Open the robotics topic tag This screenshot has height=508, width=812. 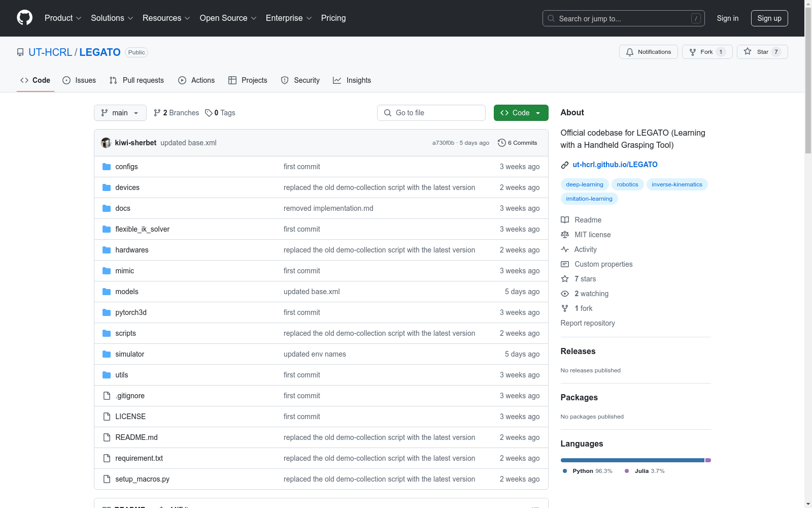click(628, 184)
